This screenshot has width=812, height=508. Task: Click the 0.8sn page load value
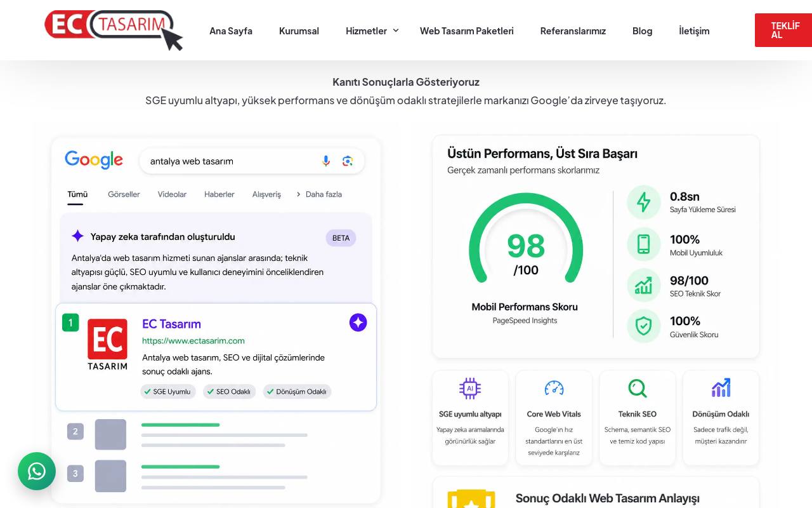pyautogui.click(x=684, y=197)
